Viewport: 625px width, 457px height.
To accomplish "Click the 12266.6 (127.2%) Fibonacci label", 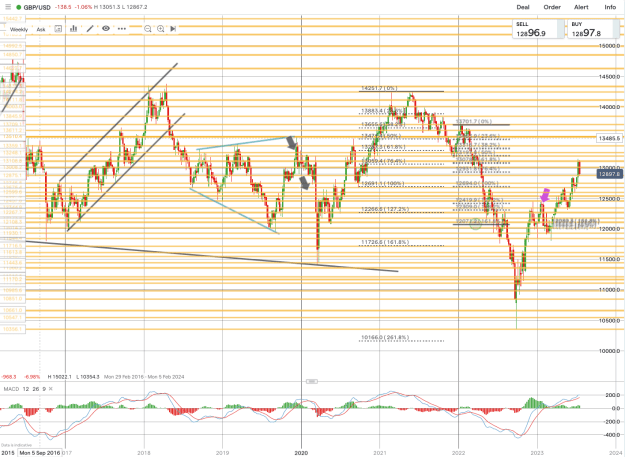I will pos(385,209).
